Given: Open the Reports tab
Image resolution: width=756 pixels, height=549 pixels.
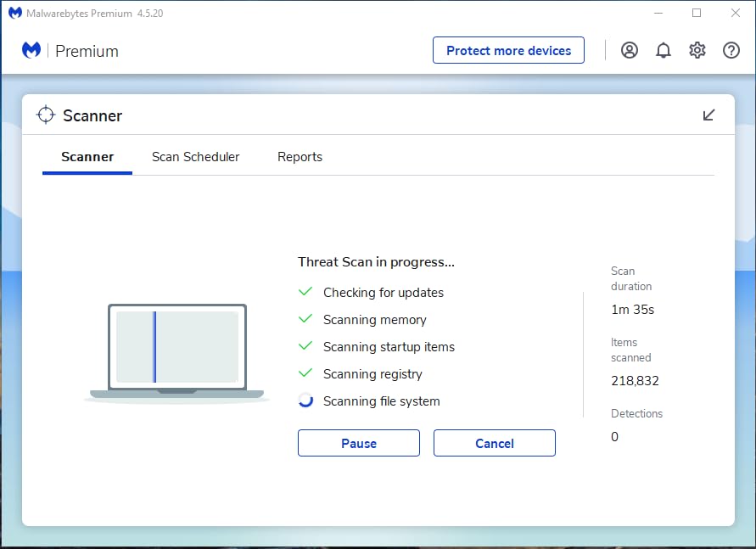Looking at the screenshot, I should tap(300, 157).
